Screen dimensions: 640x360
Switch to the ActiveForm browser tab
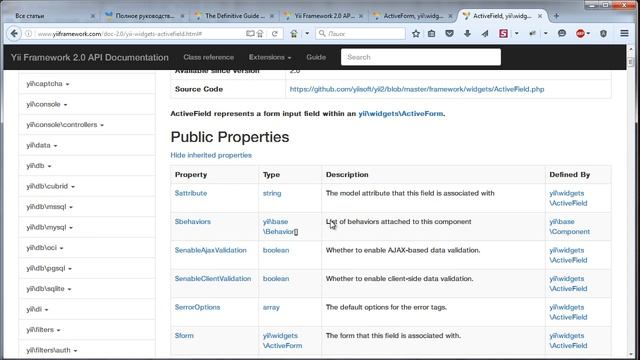click(x=413, y=16)
